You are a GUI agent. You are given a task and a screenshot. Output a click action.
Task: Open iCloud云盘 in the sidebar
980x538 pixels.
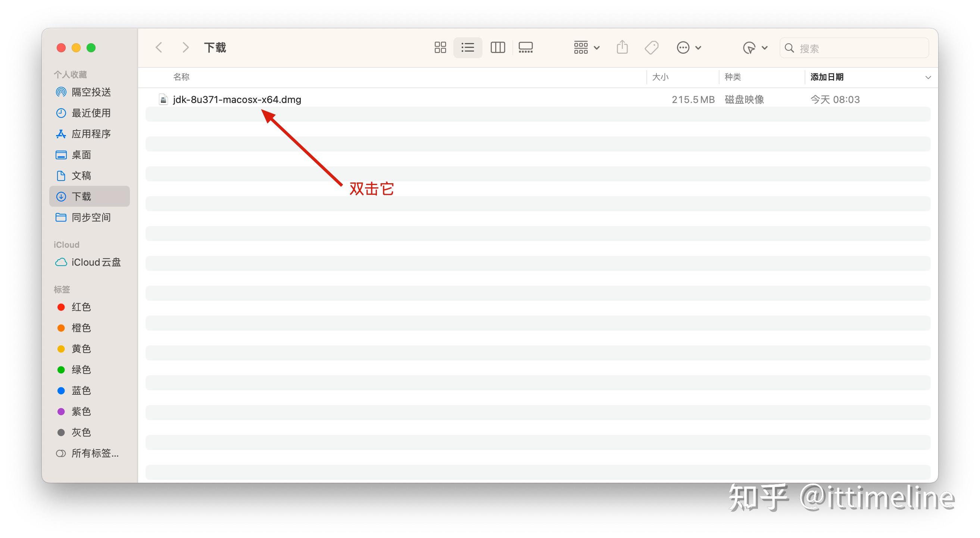click(x=96, y=262)
